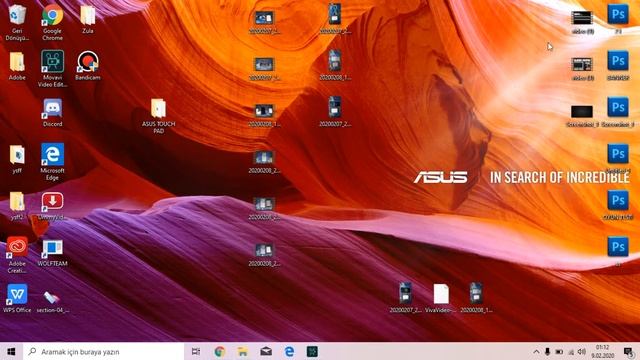Select the solid black screenshot thumbnail file

[582, 111]
